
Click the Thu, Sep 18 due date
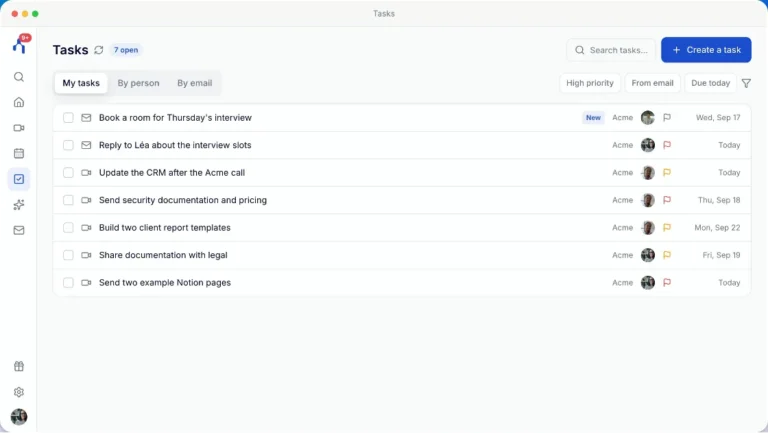click(719, 200)
